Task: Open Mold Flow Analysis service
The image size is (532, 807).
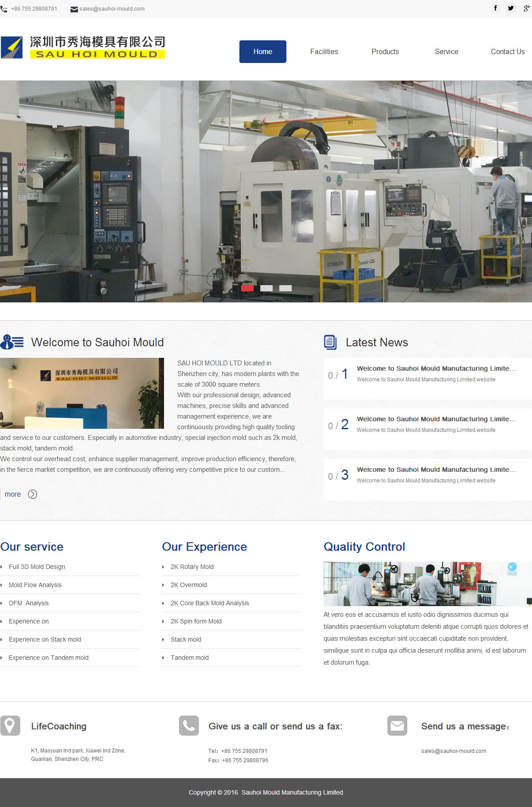Action: 35,585
